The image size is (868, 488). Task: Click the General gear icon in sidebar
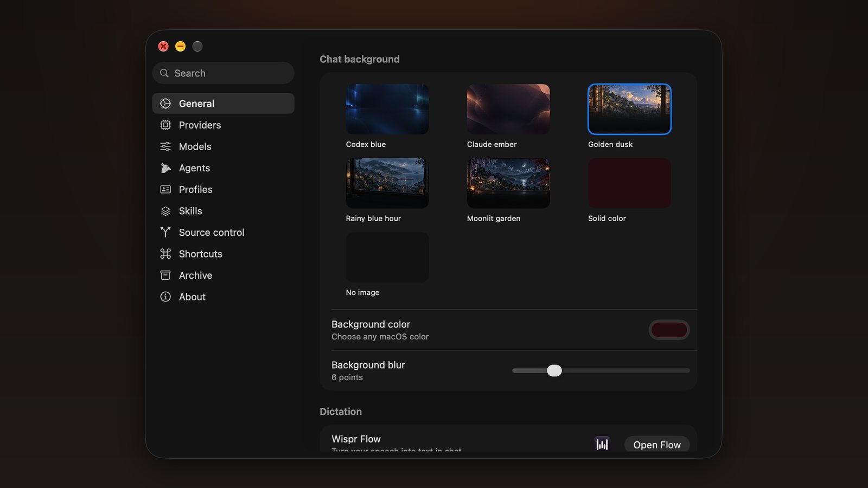(165, 104)
